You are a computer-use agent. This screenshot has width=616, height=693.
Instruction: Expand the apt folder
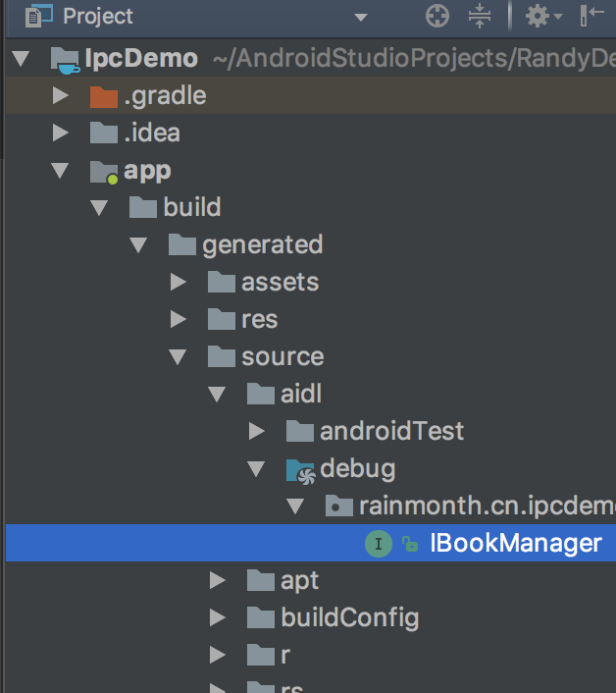(217, 580)
